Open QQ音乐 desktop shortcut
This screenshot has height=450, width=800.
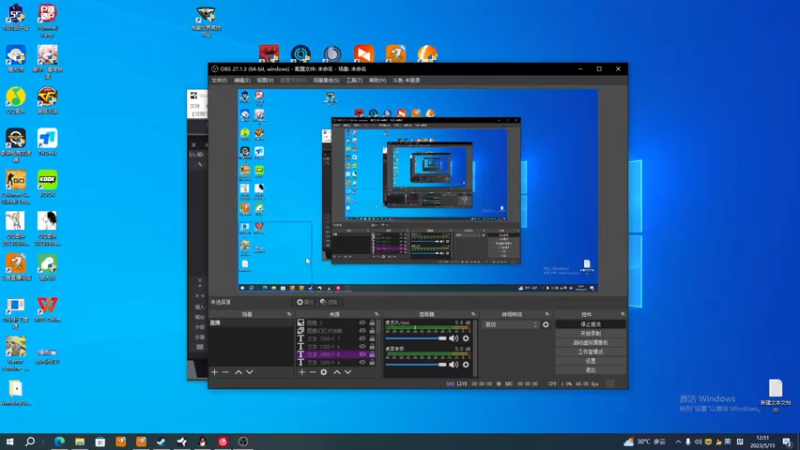pos(16,101)
